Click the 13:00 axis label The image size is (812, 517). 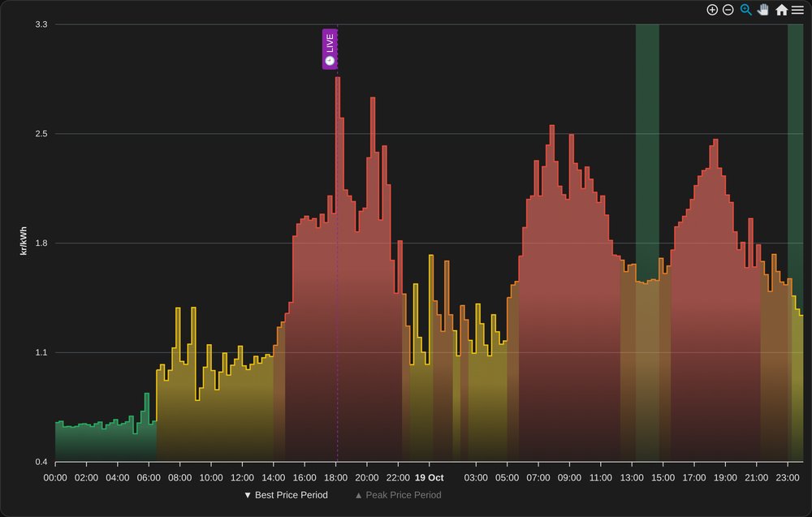pyautogui.click(x=632, y=478)
